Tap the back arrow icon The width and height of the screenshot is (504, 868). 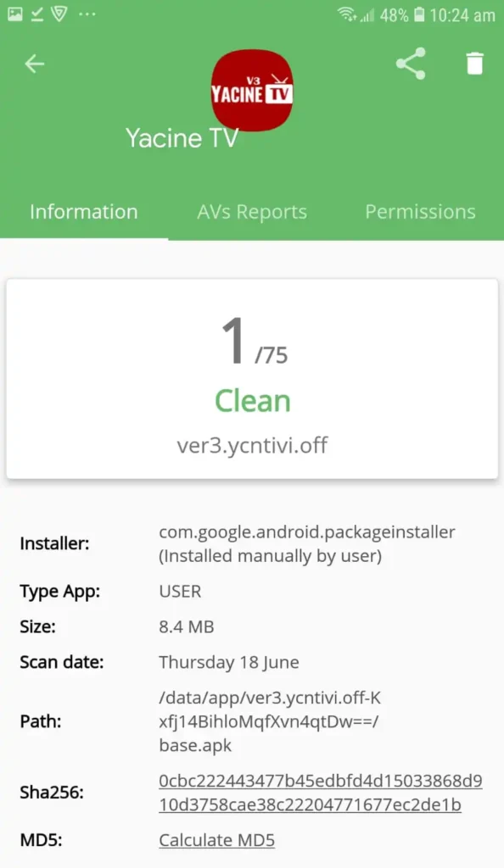coord(34,64)
